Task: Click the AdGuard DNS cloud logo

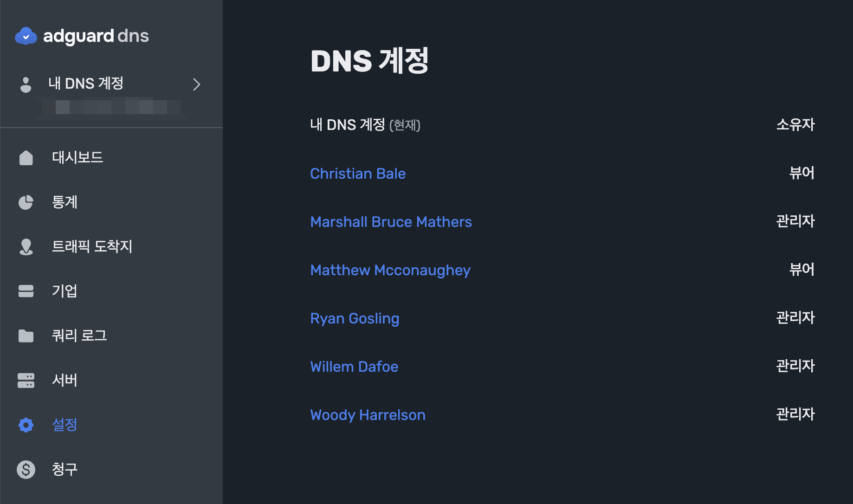Action: point(26,36)
